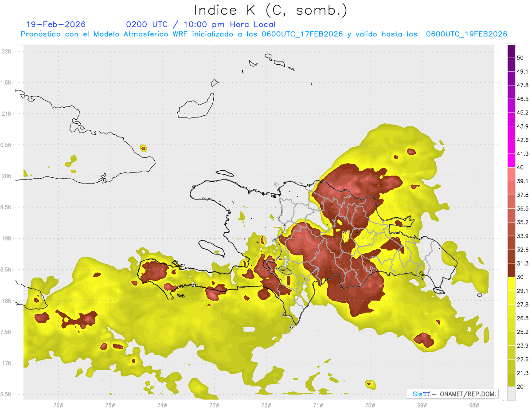Image resolution: width=532 pixels, height=411 pixels.
Task: Click the colorbar value label 22.6
Action: point(523,359)
